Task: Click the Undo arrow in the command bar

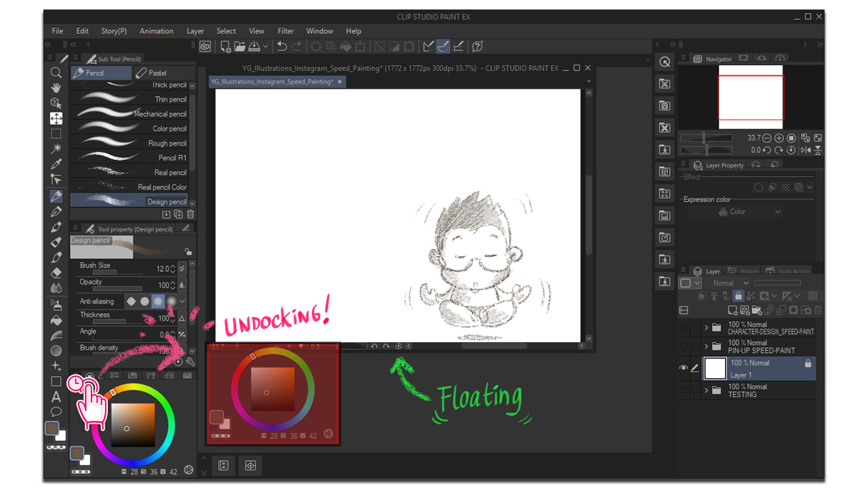Action: click(282, 46)
